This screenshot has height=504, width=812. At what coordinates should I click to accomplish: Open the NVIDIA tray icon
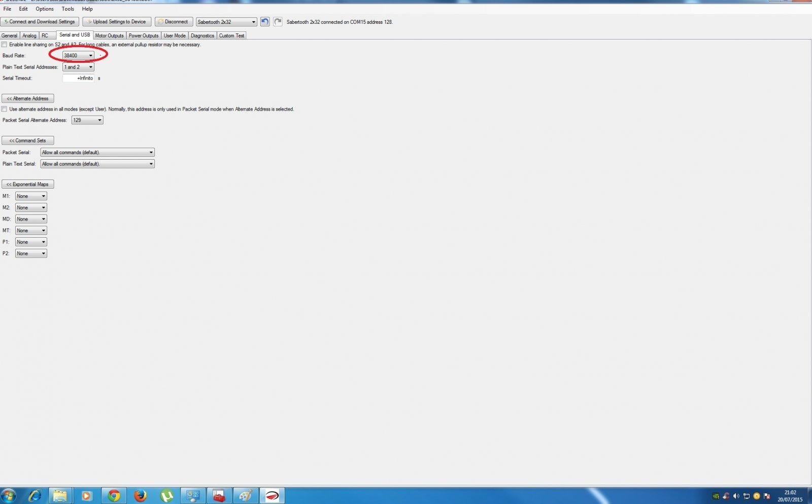716,496
